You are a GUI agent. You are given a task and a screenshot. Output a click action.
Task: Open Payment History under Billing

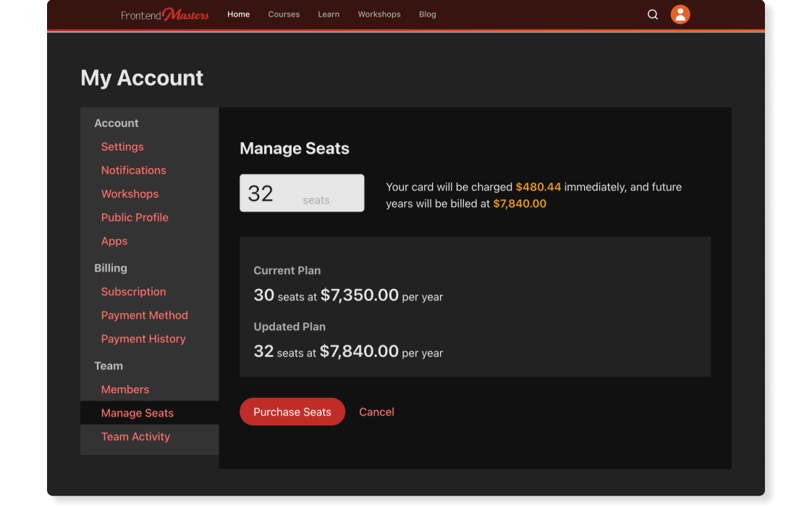tap(143, 338)
